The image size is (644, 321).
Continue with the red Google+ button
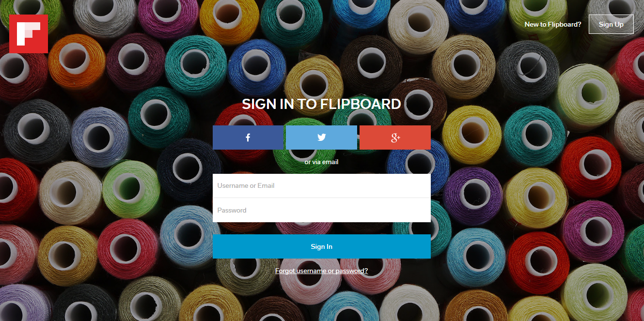tap(395, 138)
